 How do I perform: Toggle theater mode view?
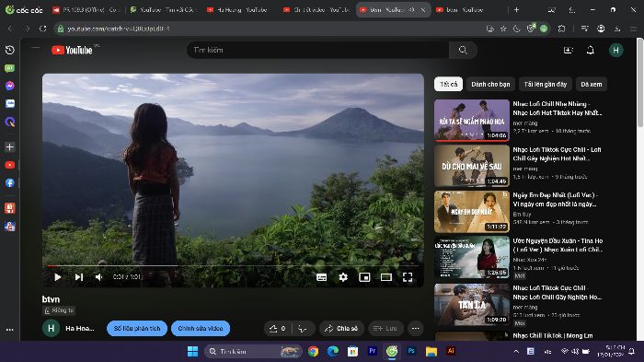point(386,277)
